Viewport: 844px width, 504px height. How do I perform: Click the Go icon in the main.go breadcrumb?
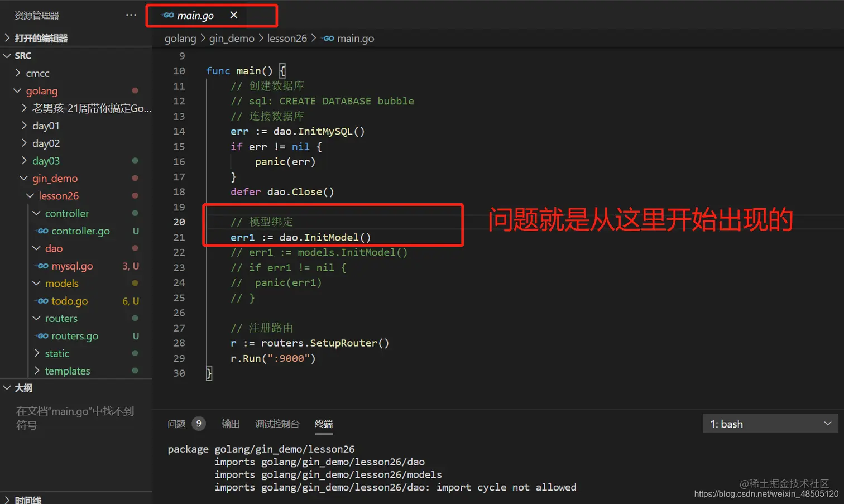coord(328,39)
